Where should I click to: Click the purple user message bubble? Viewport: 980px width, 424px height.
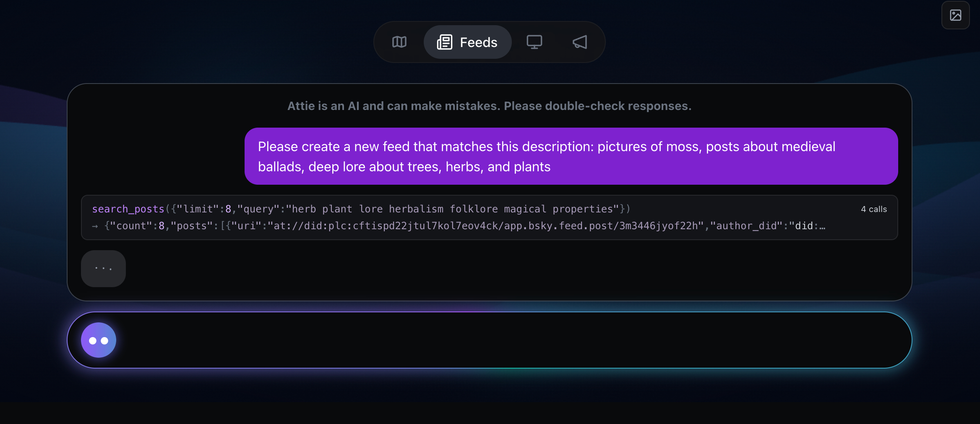tap(571, 156)
